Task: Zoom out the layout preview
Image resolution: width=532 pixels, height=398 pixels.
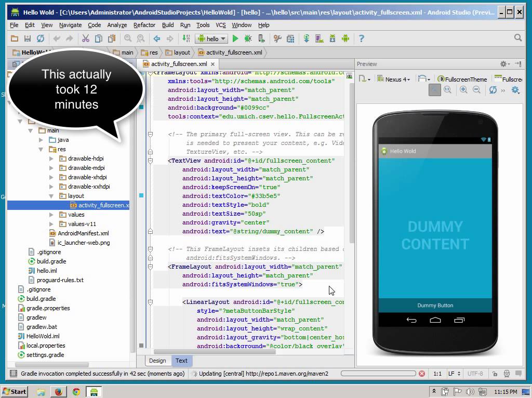Action: (x=476, y=89)
